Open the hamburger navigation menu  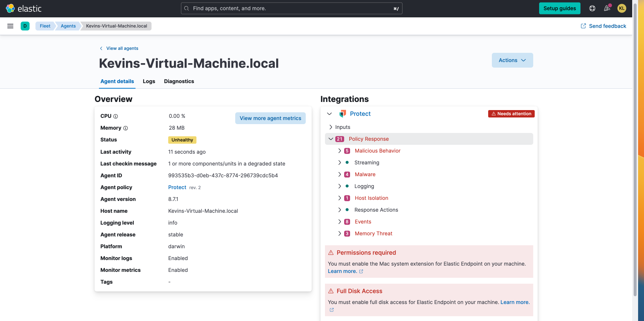[10, 26]
